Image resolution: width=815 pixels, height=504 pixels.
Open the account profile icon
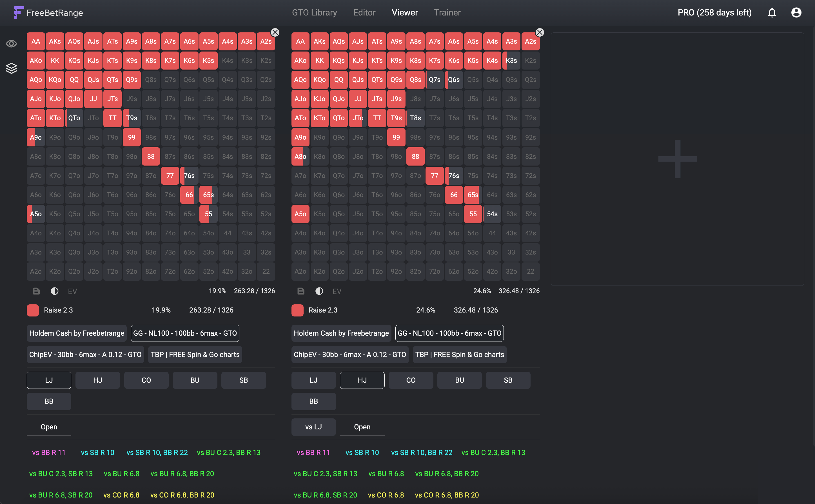(x=796, y=13)
